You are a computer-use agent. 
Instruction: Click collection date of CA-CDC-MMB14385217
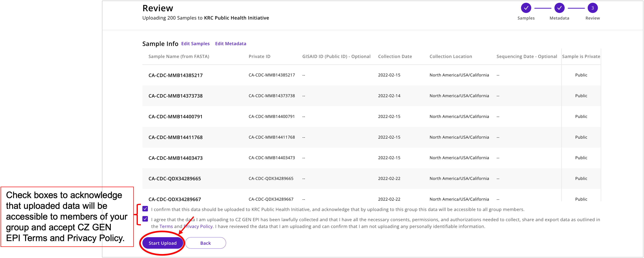tap(389, 75)
